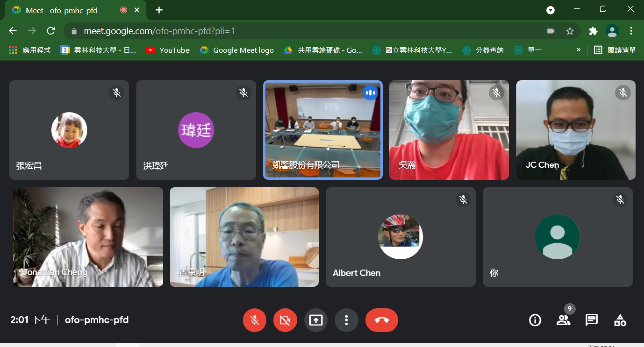644x347 pixels.
Task: Open a new browser tab
Action: click(x=159, y=10)
